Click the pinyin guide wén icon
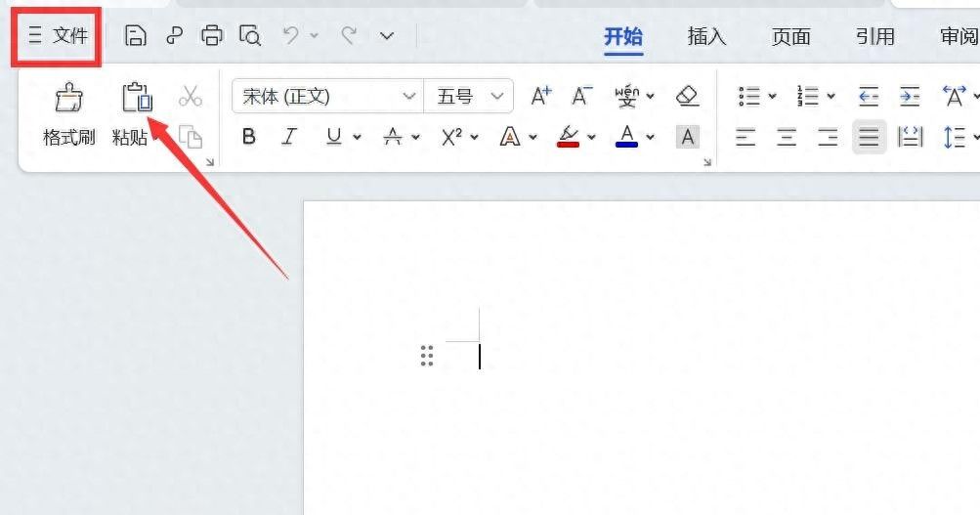 point(627,96)
